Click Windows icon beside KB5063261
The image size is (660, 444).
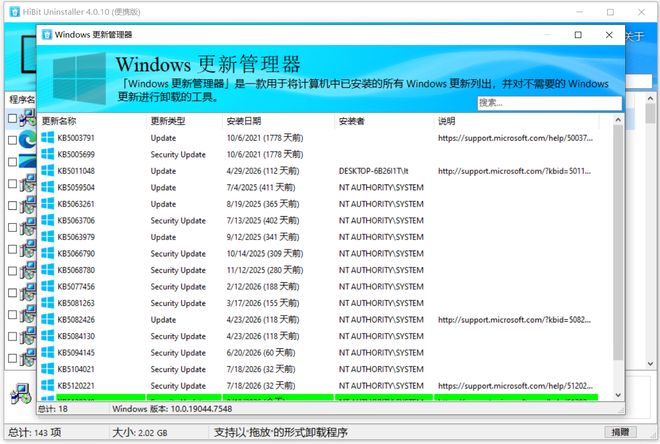[x=48, y=204]
